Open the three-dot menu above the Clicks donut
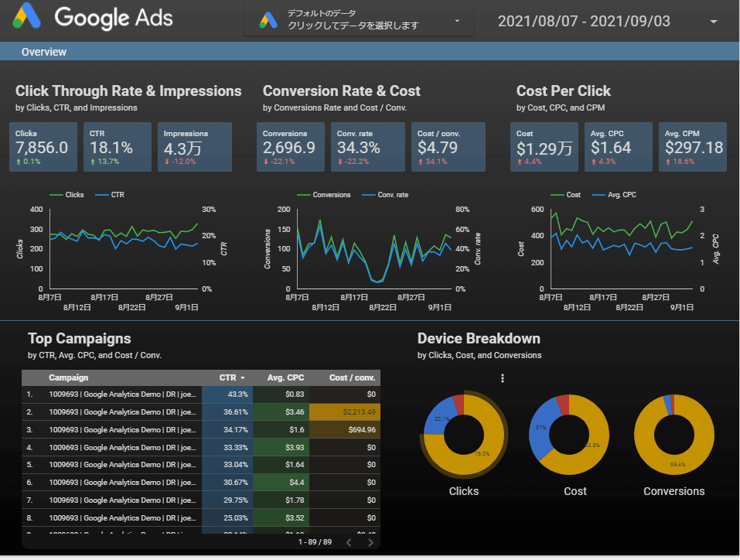The width and height of the screenshot is (740, 560). 503,378
